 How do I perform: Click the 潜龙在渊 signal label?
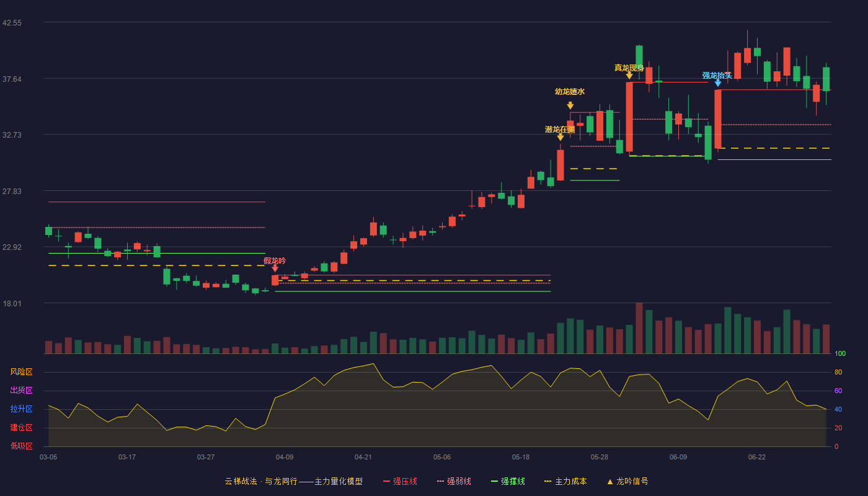point(560,130)
